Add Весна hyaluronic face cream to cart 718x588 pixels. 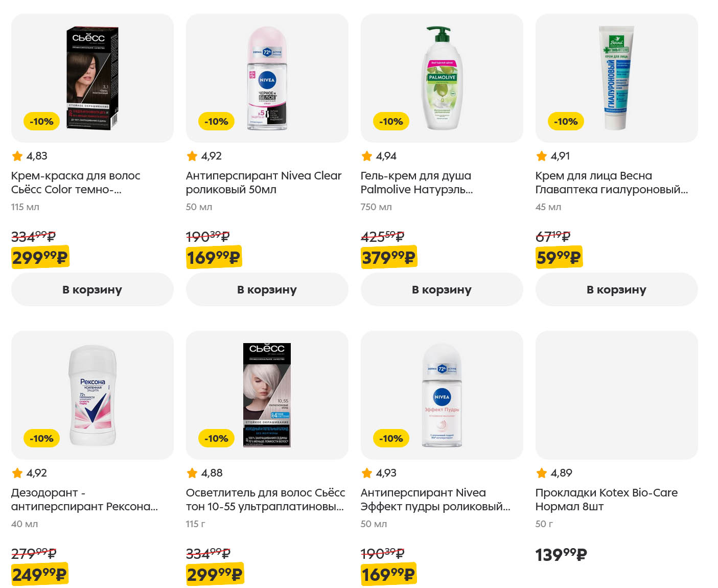coord(616,289)
